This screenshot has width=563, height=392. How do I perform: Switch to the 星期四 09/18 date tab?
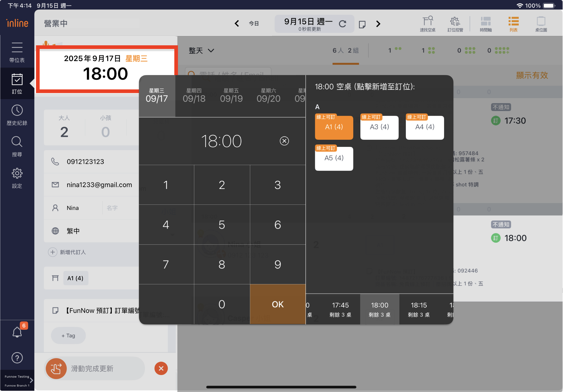(x=194, y=96)
